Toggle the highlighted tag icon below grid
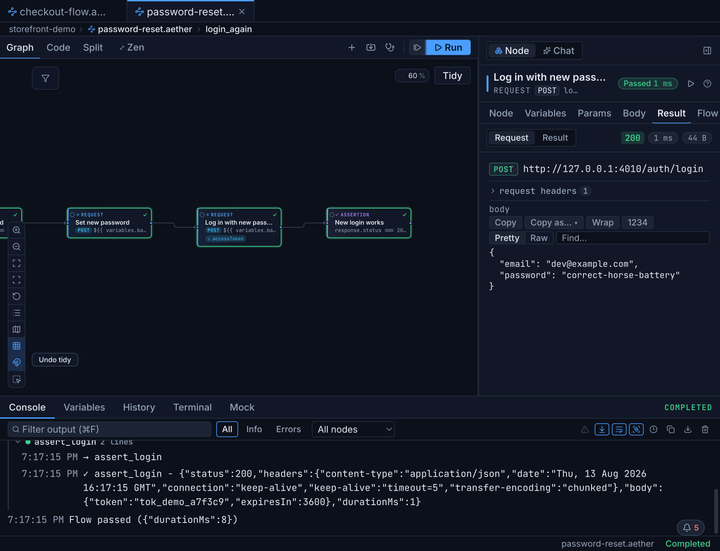720x551 pixels. [x=17, y=362]
